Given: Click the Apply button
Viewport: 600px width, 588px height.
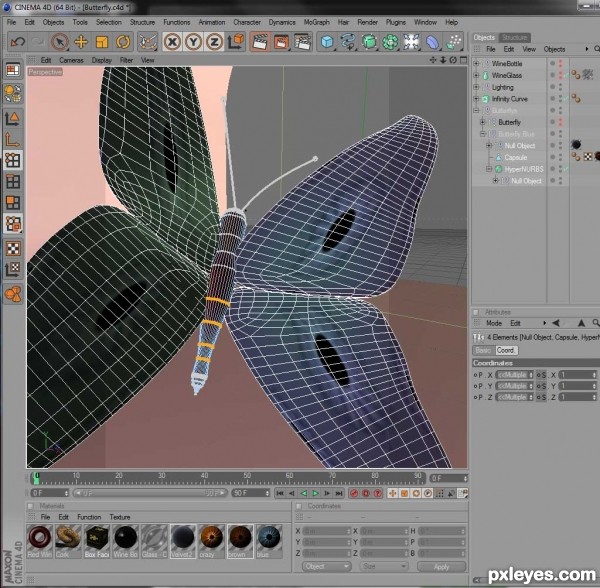Looking at the screenshot, I should tap(441, 567).
